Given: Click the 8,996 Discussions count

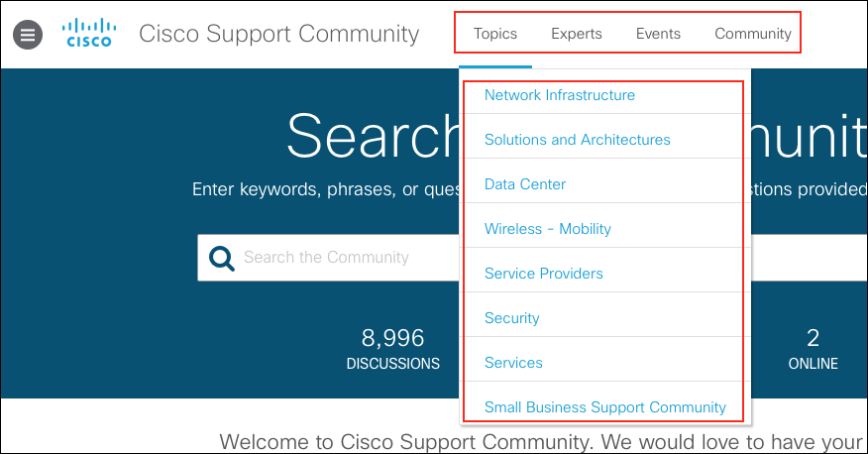Looking at the screenshot, I should (393, 349).
